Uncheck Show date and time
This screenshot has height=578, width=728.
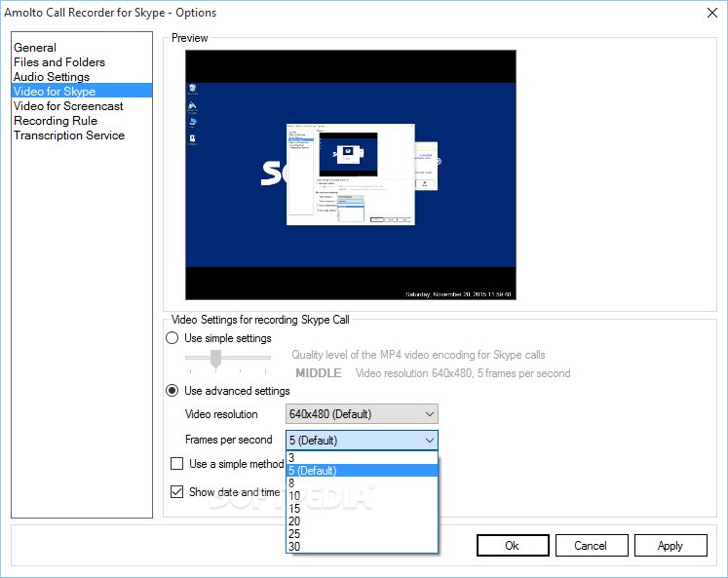click(x=177, y=491)
